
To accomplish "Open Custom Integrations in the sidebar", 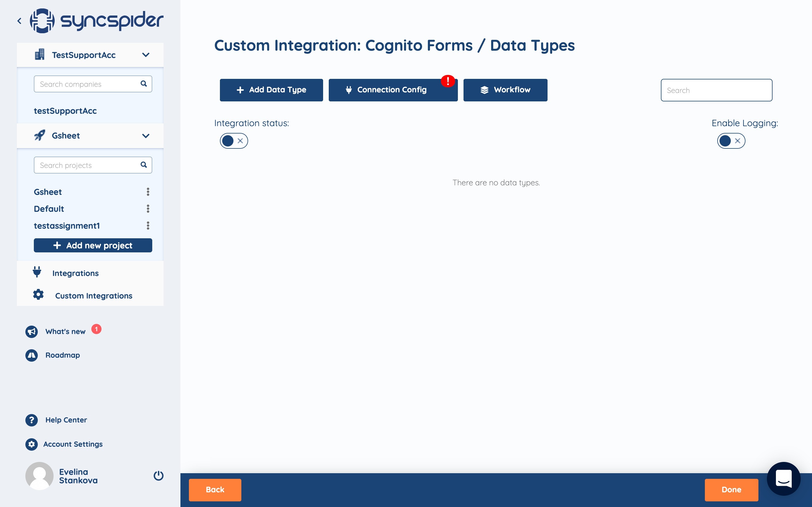I will click(94, 295).
